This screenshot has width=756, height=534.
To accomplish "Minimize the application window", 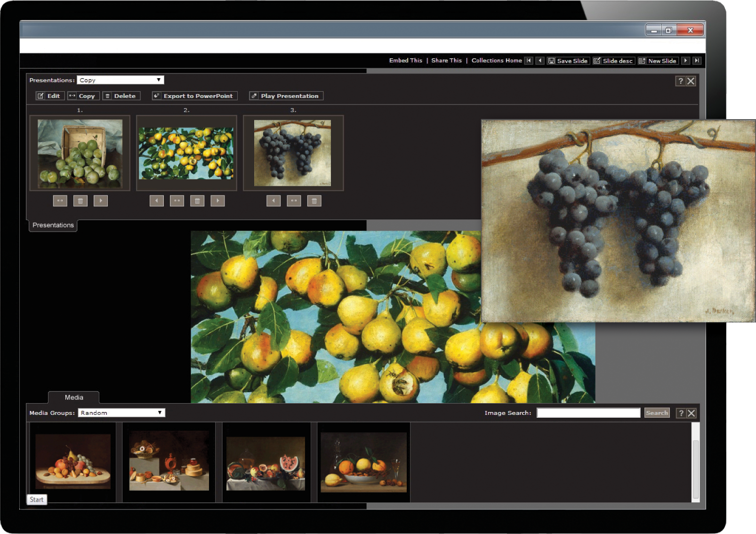I will [x=654, y=31].
